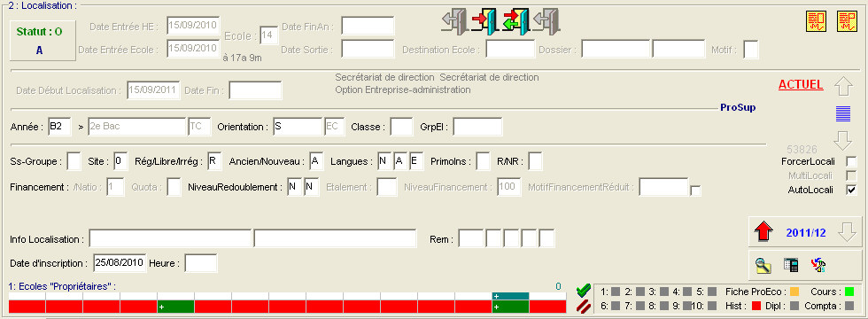The height and width of the screenshot is (319, 868).
Task: Click the magnifying glass search icon
Action: [763, 265]
